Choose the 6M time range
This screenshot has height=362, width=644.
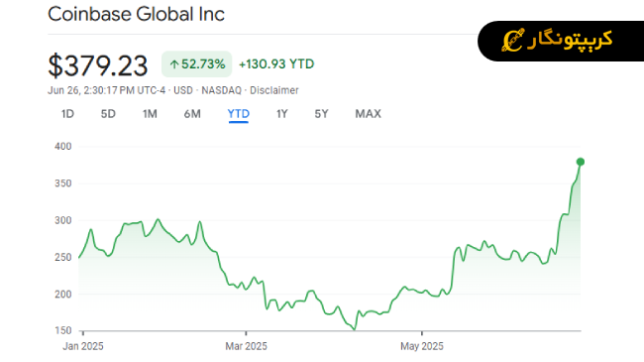[x=192, y=114]
